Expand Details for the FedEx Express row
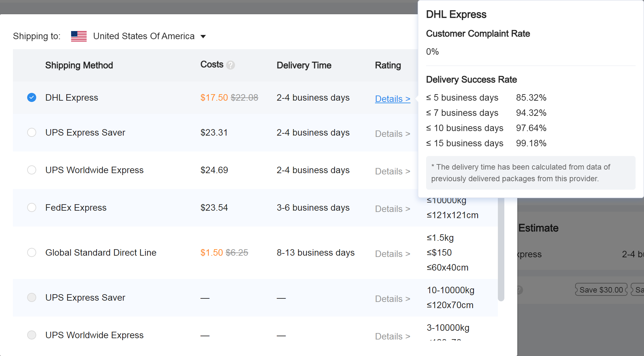The image size is (644, 356). click(392, 209)
